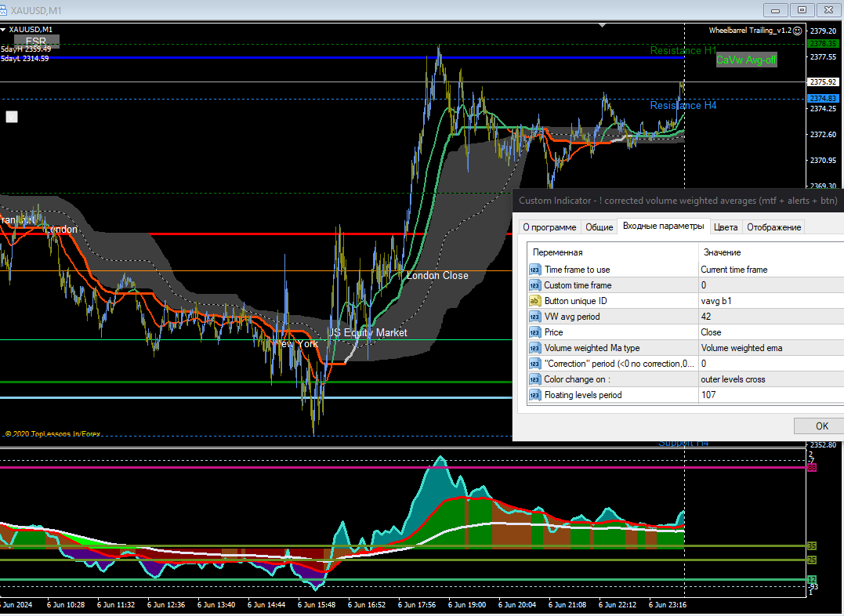The image size is (844, 616).
Task: Click the Wheelbarrel Trailing smiley face icon
Action: click(x=797, y=30)
